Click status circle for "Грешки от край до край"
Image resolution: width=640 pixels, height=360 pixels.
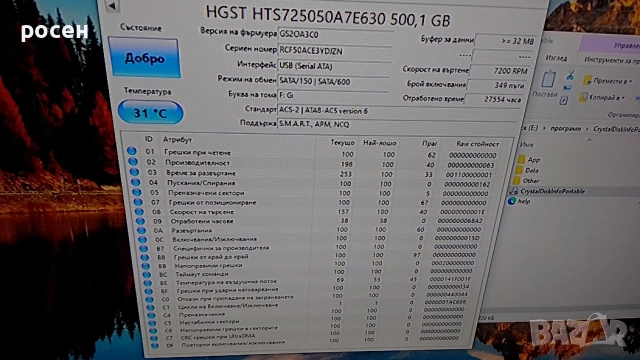tap(144, 257)
